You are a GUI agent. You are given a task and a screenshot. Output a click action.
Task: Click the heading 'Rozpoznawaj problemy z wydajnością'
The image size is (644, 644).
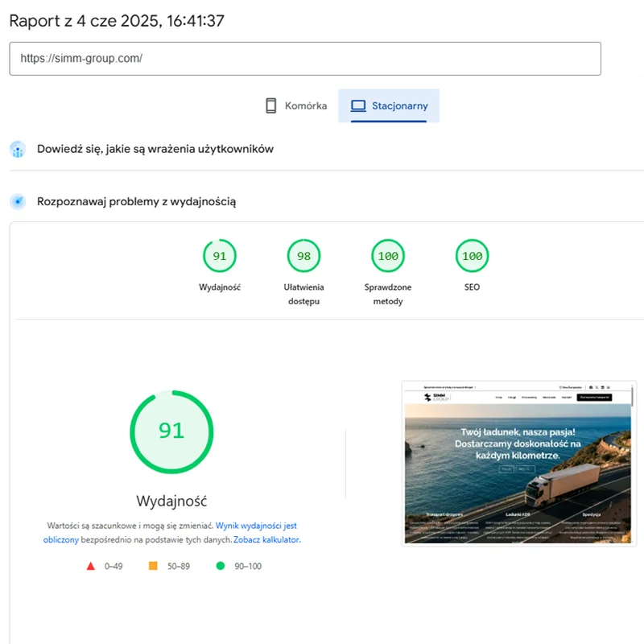click(136, 202)
